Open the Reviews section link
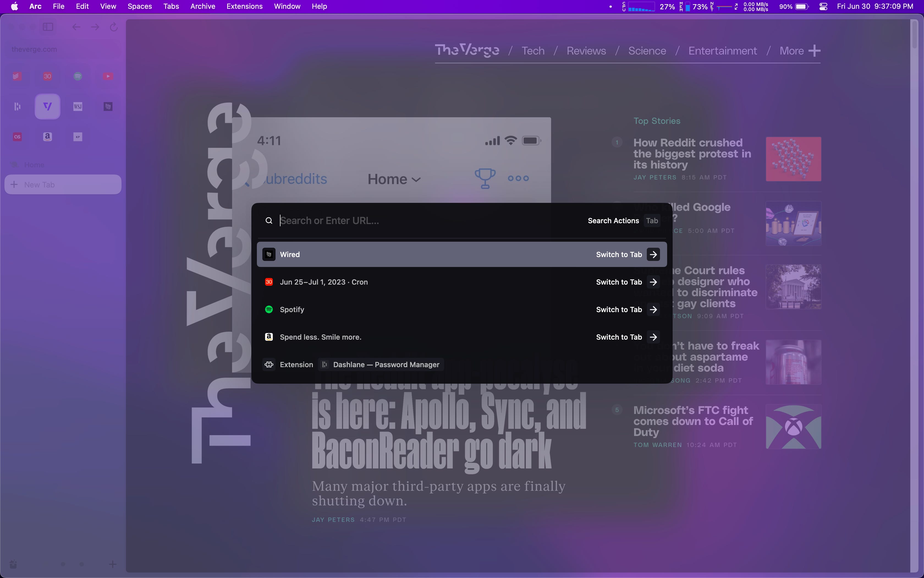 pos(586,51)
